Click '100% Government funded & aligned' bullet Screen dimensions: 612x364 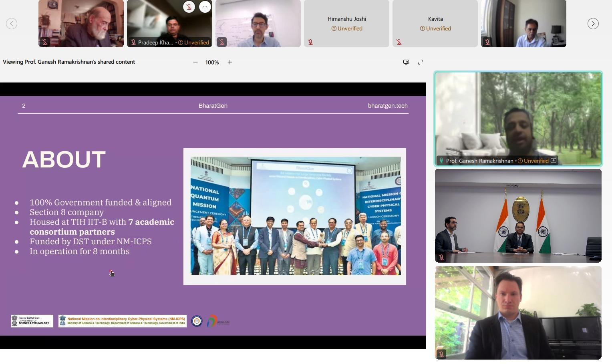pyautogui.click(x=101, y=203)
